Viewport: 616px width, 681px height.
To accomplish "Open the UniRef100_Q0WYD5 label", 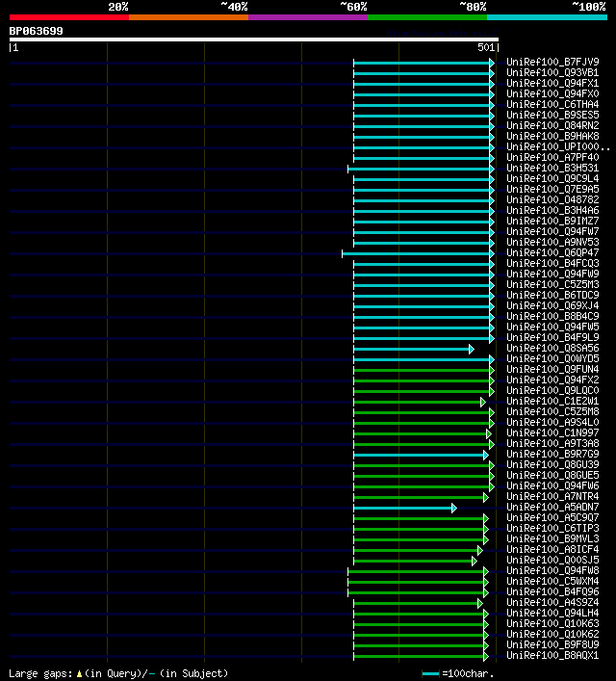I will point(552,358).
